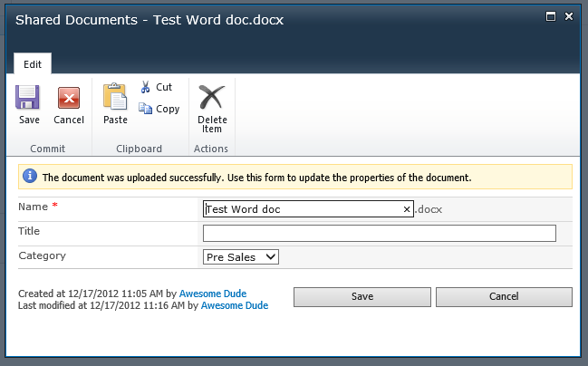Click the red Cancel ribbon icon
Screen dimensions: 588x366
click(x=69, y=98)
